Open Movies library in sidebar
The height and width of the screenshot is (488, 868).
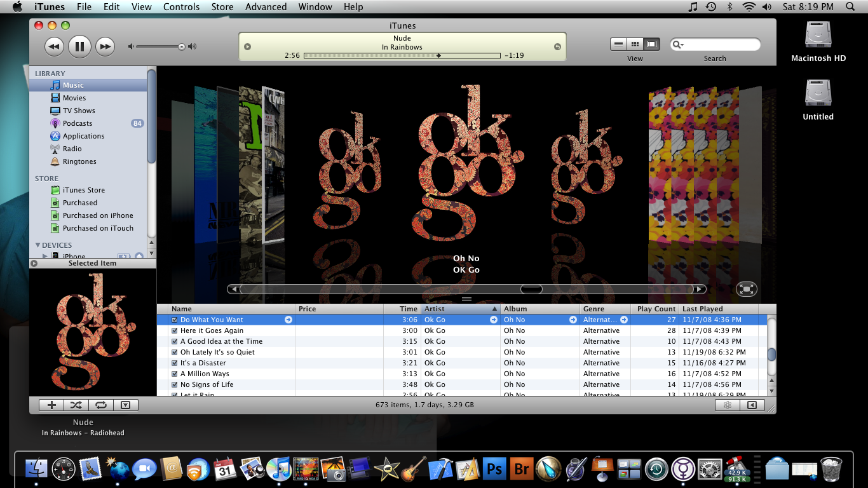(x=88, y=98)
